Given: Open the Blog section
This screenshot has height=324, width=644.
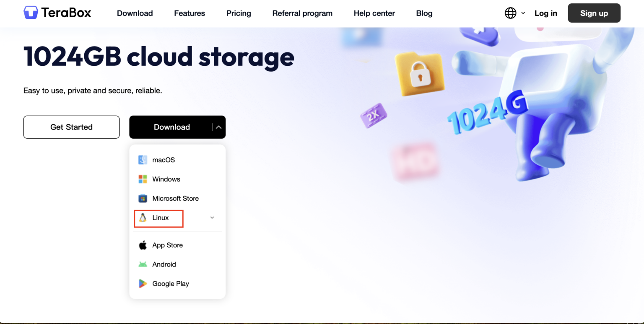Looking at the screenshot, I should point(424,13).
